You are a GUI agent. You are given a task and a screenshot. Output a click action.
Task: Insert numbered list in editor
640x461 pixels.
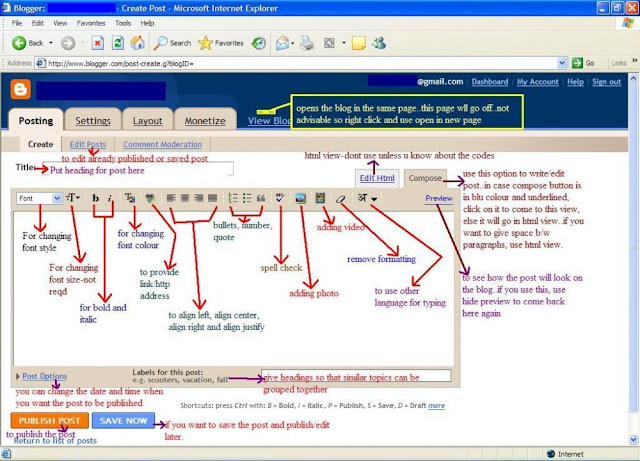coord(233,198)
